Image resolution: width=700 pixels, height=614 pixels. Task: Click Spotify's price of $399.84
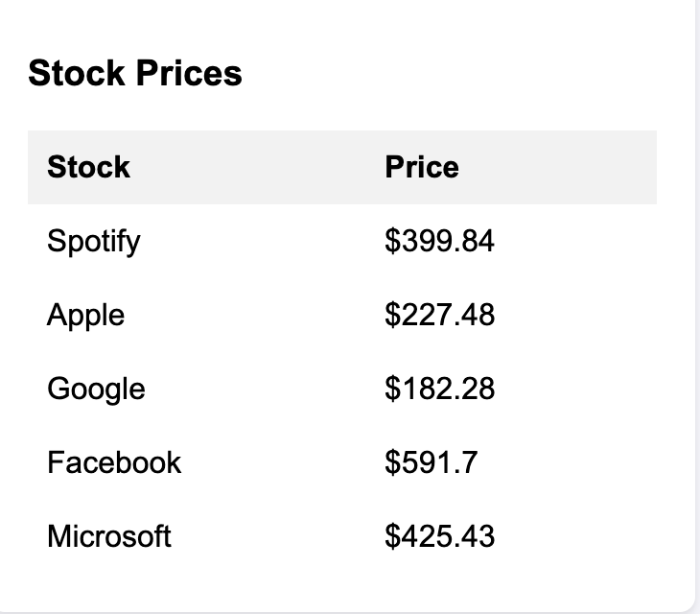pos(439,241)
